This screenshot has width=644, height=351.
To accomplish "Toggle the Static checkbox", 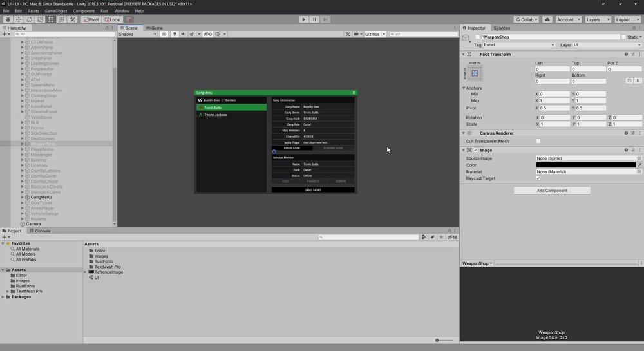I will 623,37.
